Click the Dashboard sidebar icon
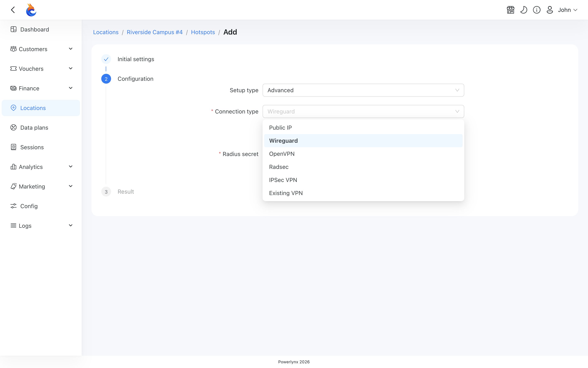The image size is (588, 368). coord(14,29)
